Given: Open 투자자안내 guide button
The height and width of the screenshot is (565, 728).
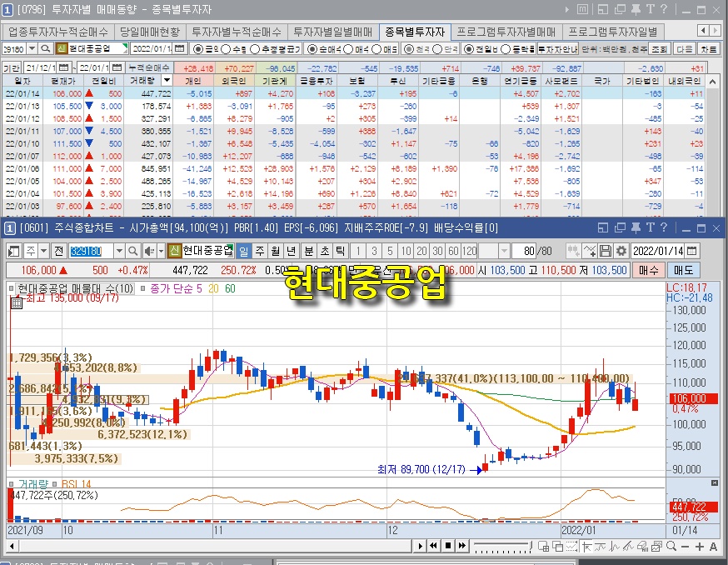Looking at the screenshot, I should coord(557,49).
